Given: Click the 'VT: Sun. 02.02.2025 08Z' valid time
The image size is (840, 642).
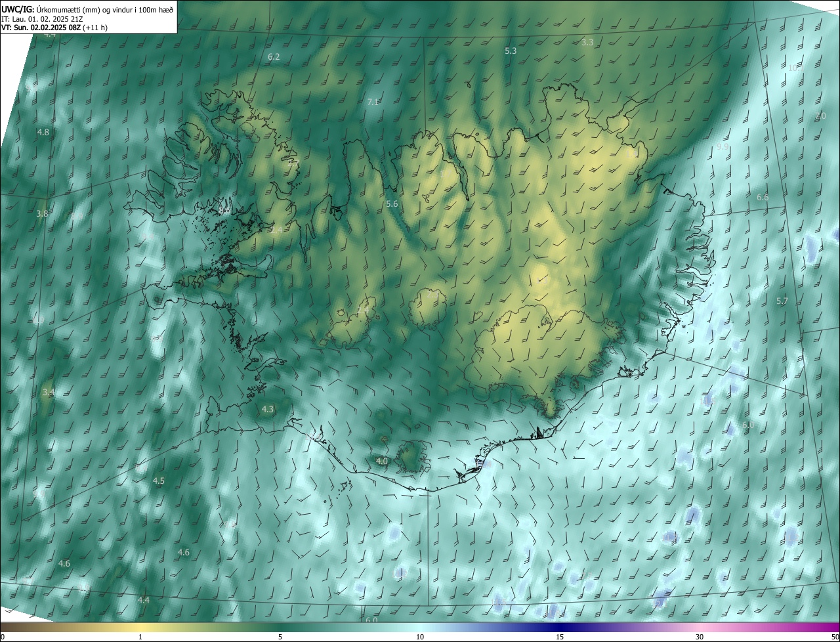Looking at the screenshot, I should (40, 28).
